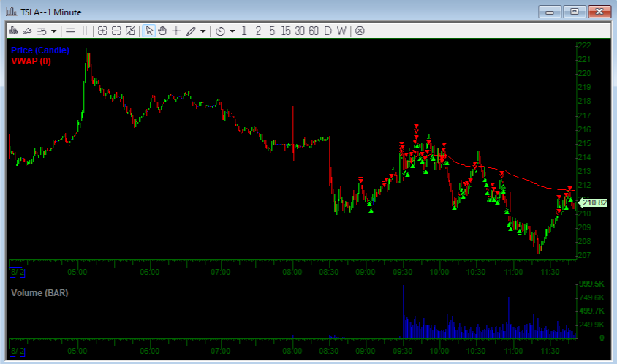Switch to daily D interval
The height and width of the screenshot is (364, 617).
click(x=328, y=31)
